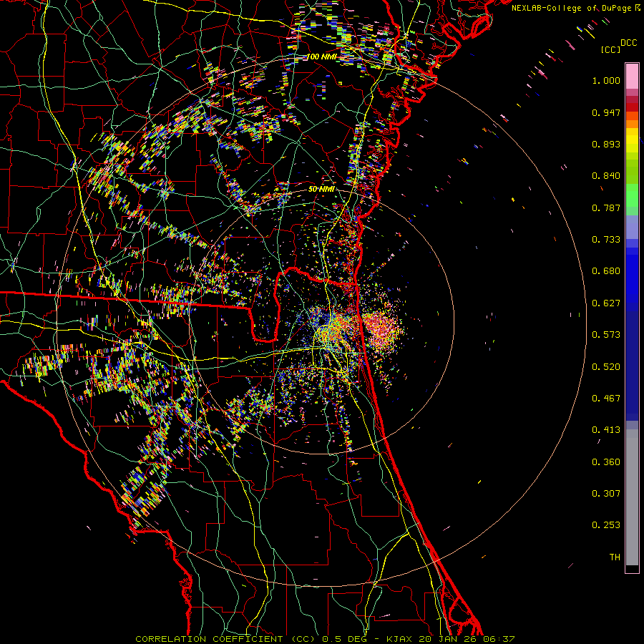Click the 06:37 timestamp
The image size is (644, 644).
click(499, 639)
